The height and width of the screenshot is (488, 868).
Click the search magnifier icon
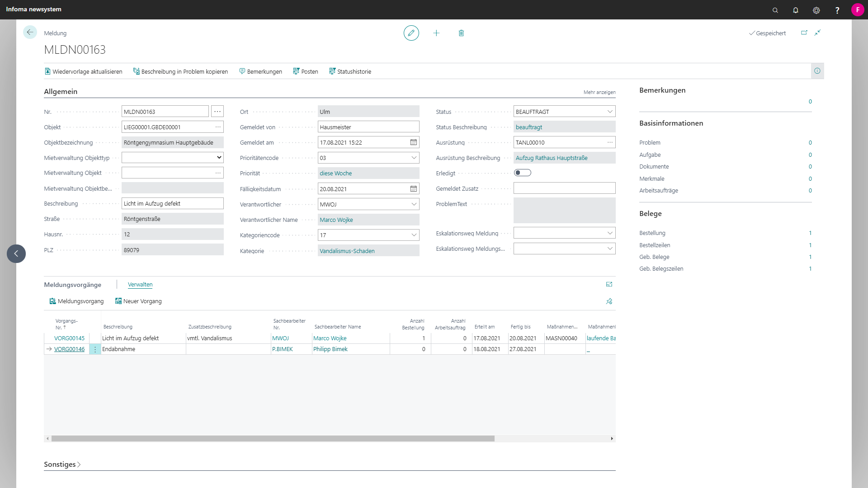[x=775, y=10]
